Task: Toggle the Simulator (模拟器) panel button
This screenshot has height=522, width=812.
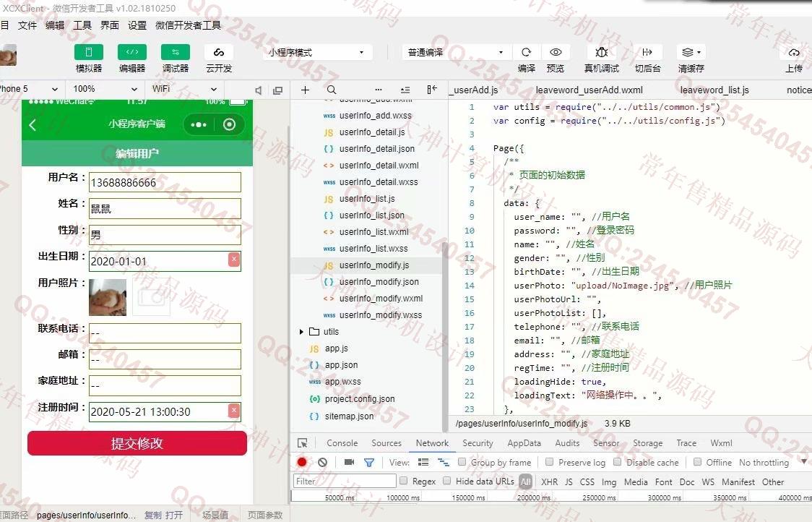Action: point(89,52)
